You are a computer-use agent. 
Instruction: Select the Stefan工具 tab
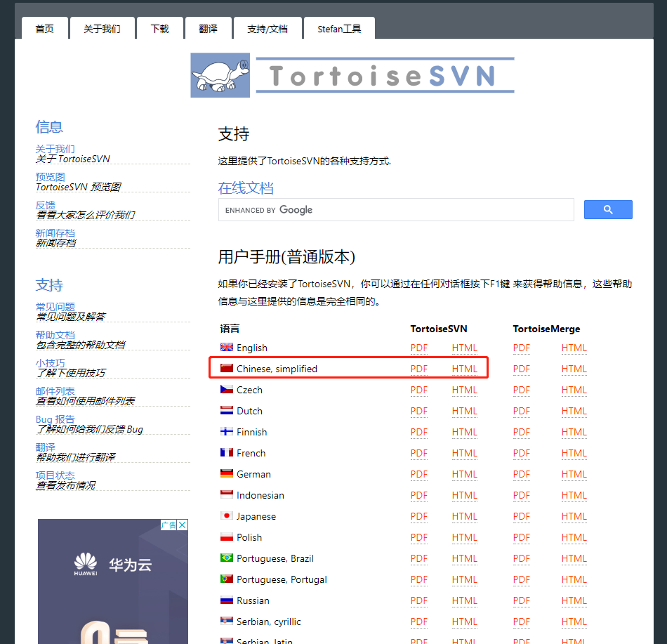tap(339, 28)
